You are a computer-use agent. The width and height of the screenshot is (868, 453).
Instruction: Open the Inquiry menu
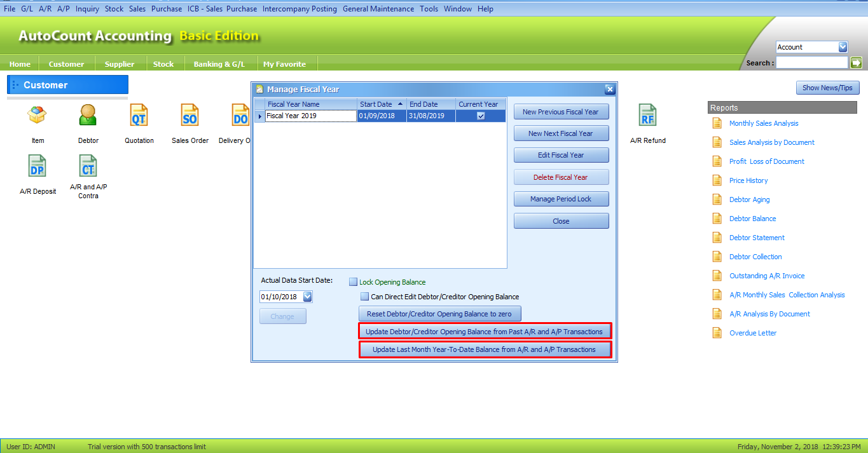click(x=87, y=9)
